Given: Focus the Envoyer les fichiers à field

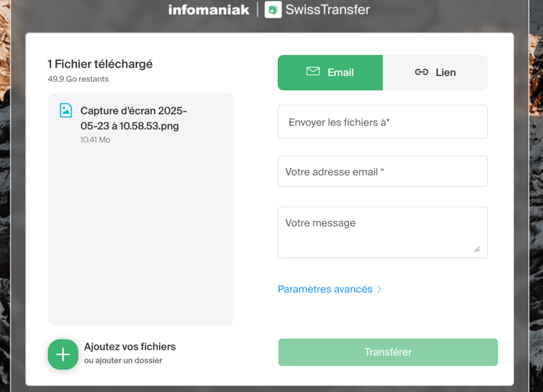Looking at the screenshot, I should (x=383, y=121).
